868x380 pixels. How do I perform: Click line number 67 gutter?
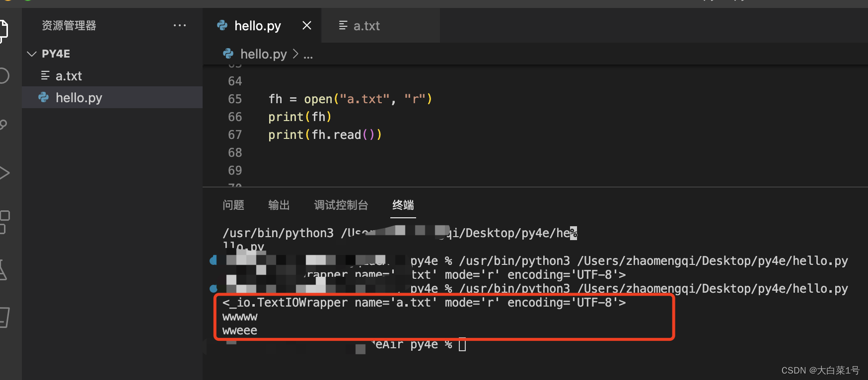[235, 135]
